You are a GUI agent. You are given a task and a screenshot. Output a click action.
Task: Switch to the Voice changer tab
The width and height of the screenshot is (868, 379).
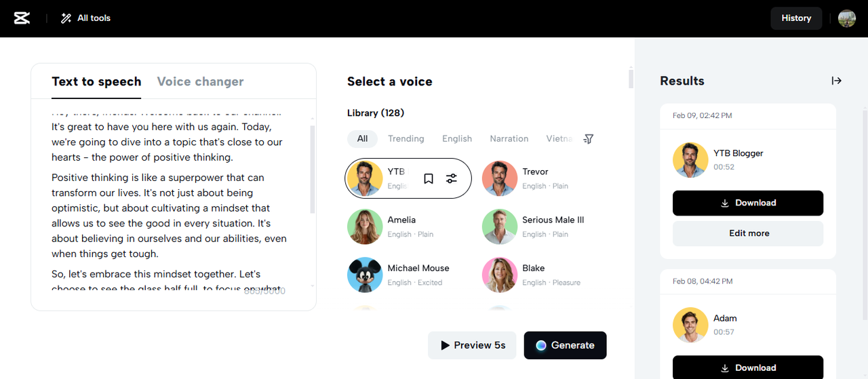[200, 81]
